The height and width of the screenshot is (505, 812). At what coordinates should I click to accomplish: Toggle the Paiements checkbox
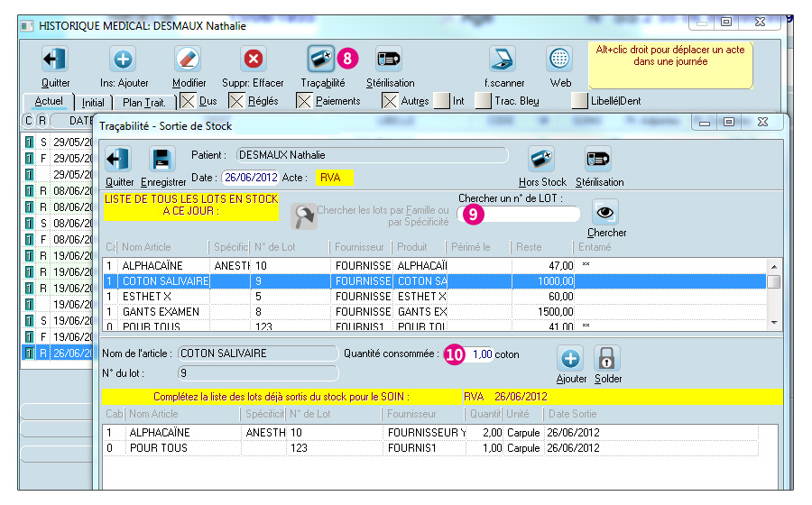pos(304,101)
